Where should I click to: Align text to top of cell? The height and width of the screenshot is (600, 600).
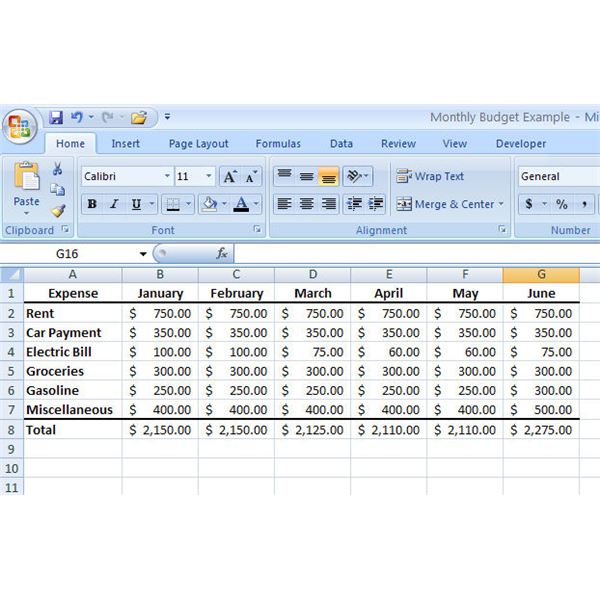[x=284, y=176]
